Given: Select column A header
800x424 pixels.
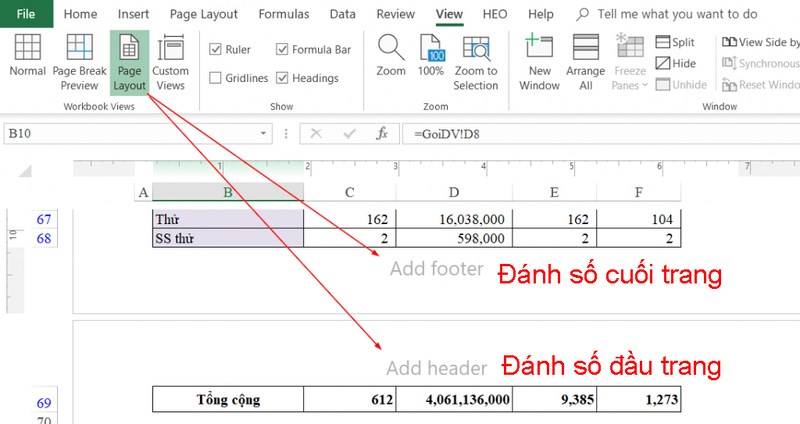Looking at the screenshot, I should (x=143, y=192).
